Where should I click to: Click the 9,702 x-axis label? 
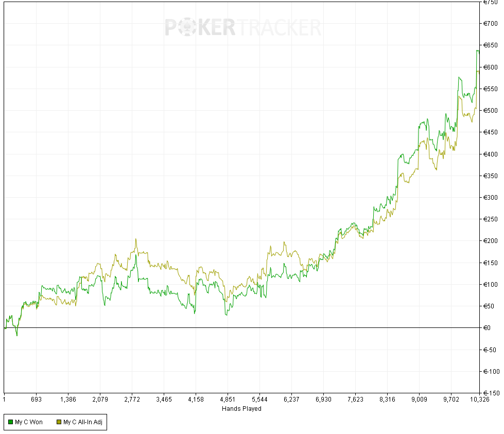coord(451,400)
